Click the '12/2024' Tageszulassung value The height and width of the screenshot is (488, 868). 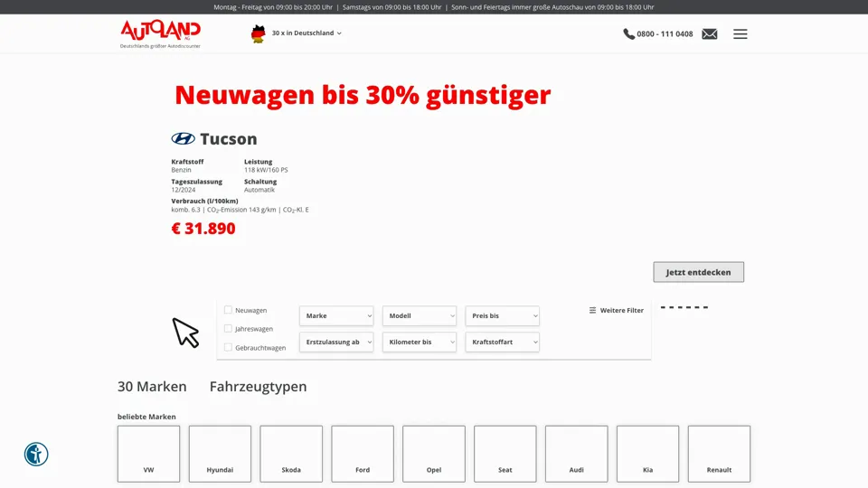pos(184,190)
